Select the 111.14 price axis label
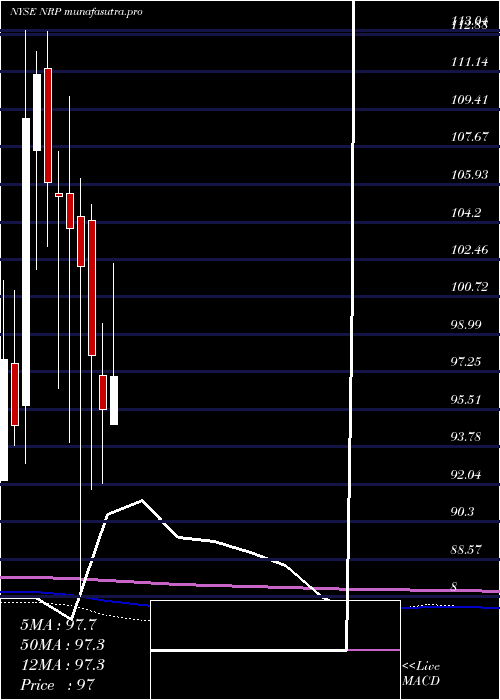Image resolution: width=500 pixels, height=700 pixels. (x=469, y=62)
